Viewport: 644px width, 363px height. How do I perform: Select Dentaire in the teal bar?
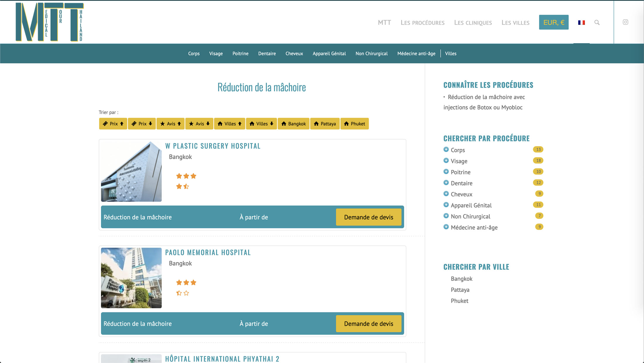267,54
